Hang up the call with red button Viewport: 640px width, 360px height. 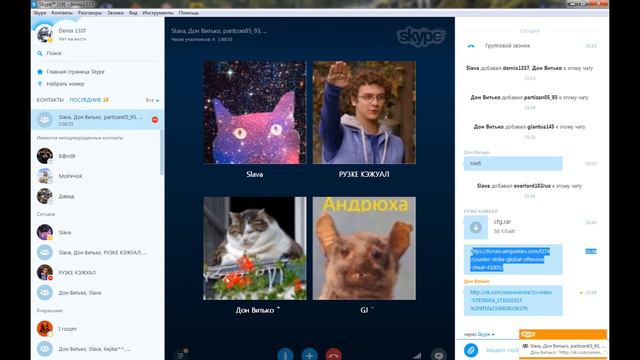(333, 355)
